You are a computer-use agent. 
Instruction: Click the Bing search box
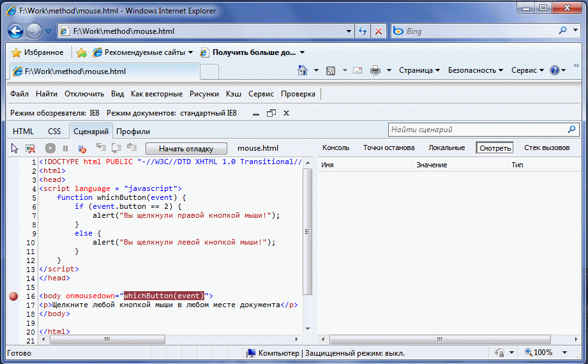click(472, 31)
